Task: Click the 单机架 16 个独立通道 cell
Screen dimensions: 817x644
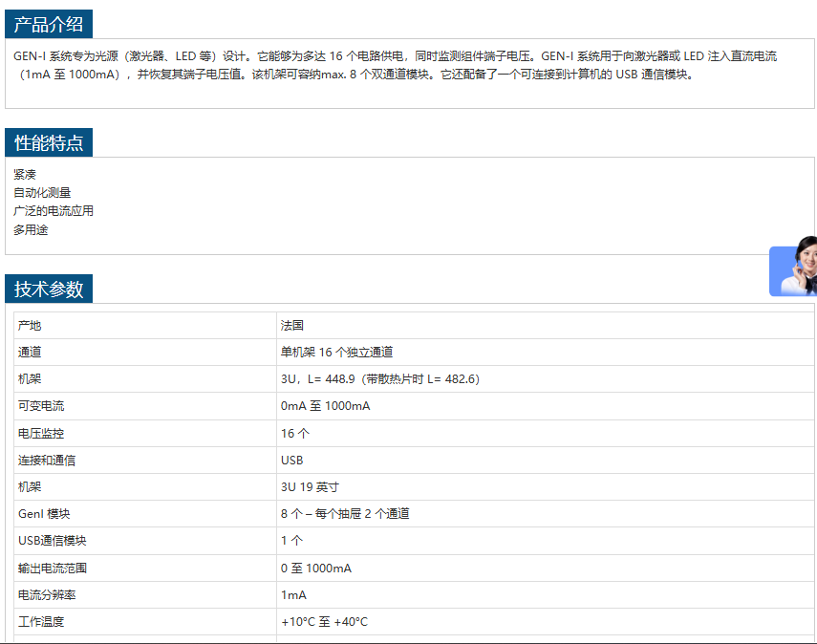Action: pos(336,353)
